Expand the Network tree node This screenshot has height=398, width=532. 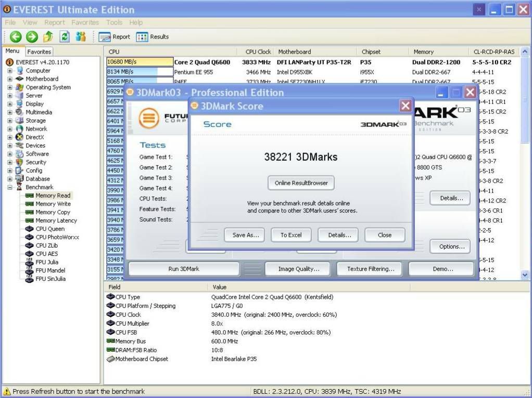pos(9,129)
